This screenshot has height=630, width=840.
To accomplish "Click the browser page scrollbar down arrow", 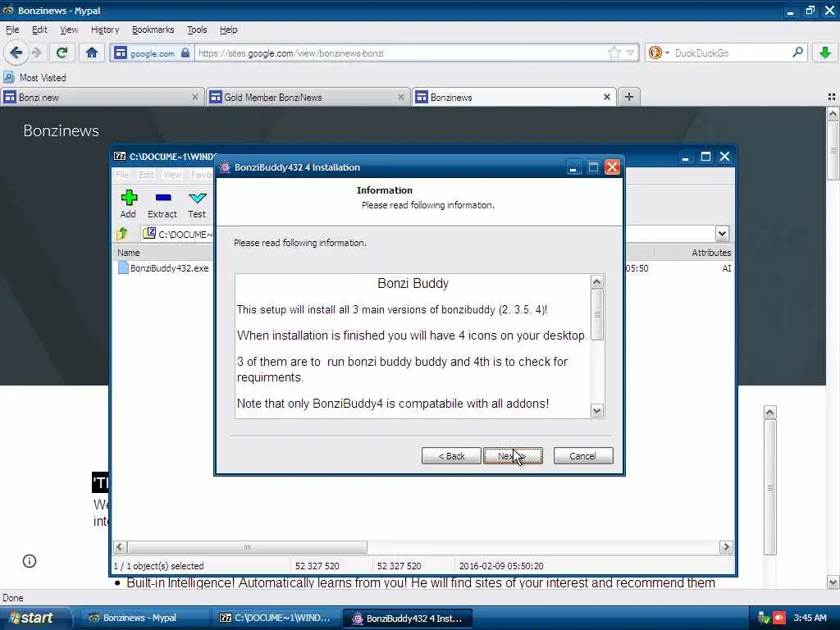I will [x=833, y=582].
